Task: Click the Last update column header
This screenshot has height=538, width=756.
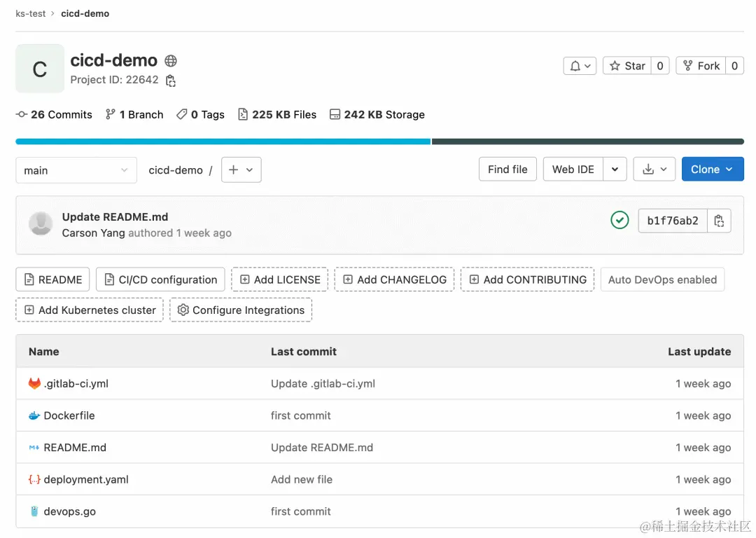Action: [699, 352]
